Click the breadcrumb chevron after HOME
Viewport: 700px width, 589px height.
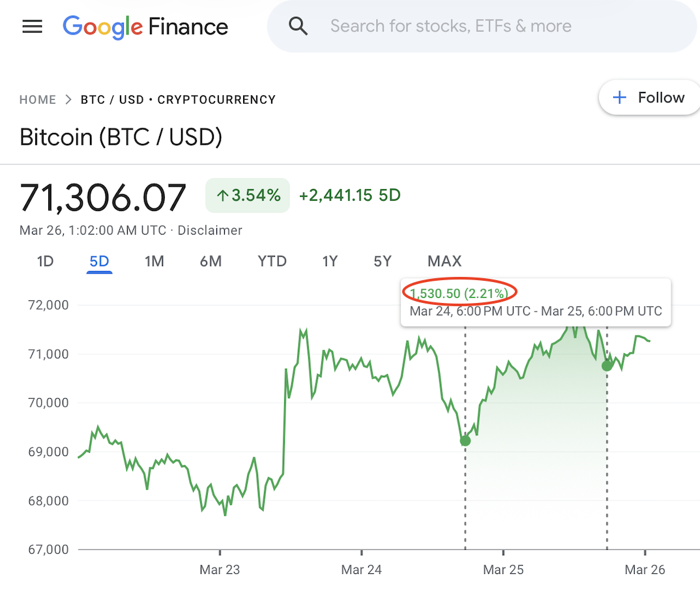(x=68, y=100)
